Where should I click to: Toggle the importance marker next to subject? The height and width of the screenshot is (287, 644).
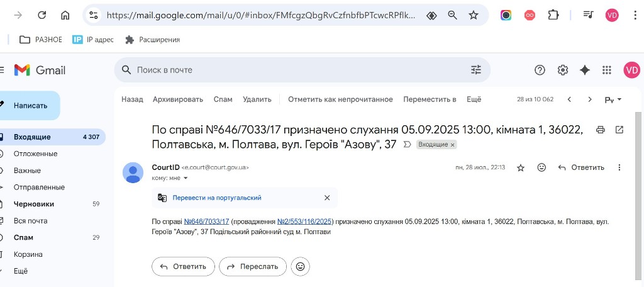pyautogui.click(x=407, y=145)
